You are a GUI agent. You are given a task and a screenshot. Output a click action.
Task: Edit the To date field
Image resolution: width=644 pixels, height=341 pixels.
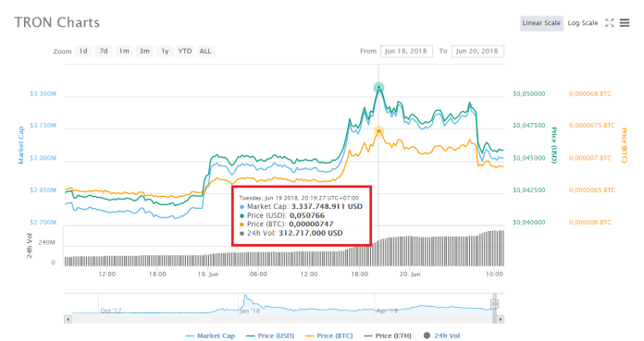(477, 52)
